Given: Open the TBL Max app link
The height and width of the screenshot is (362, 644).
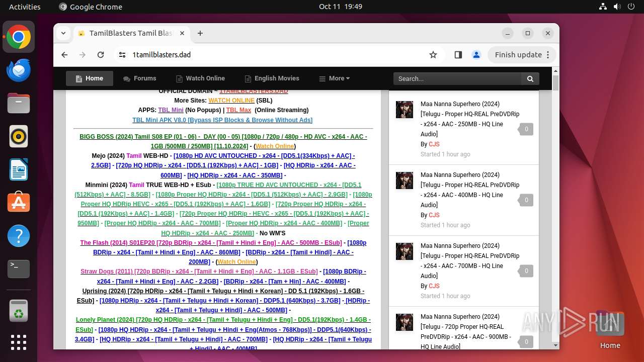Looking at the screenshot, I should tap(238, 110).
